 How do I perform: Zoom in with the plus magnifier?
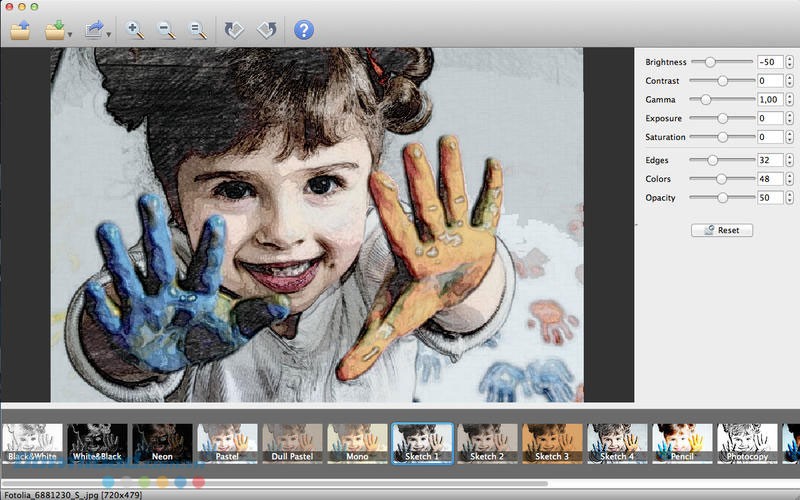tap(135, 30)
